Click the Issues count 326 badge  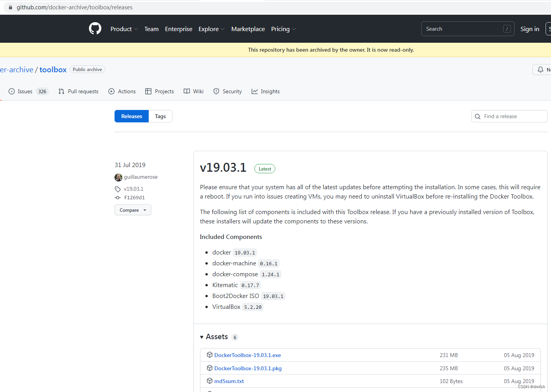tap(42, 92)
